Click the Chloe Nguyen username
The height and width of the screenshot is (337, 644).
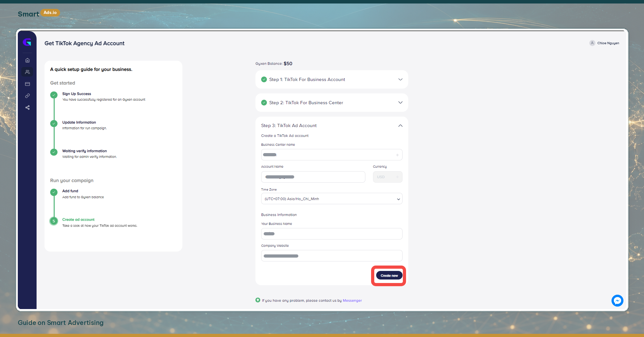click(x=608, y=43)
